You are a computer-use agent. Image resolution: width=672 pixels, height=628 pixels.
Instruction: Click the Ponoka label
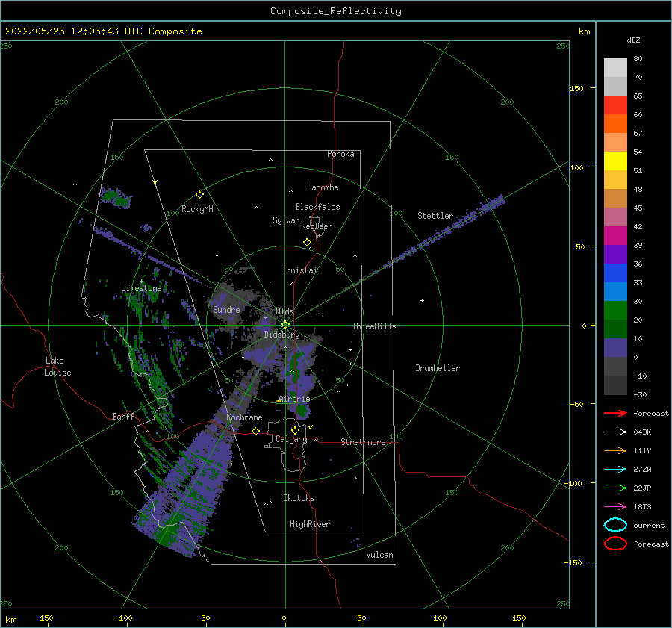[340, 155]
